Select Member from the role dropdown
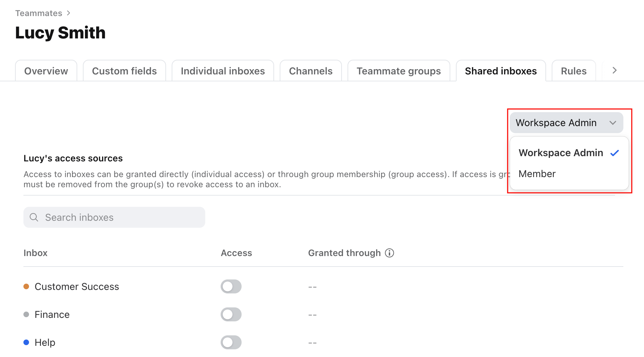644x357 pixels. tap(537, 174)
